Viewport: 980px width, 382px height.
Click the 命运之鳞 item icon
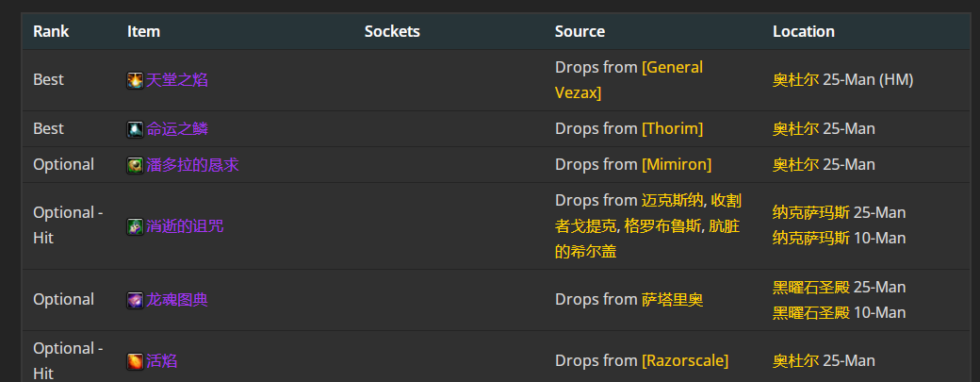(135, 129)
